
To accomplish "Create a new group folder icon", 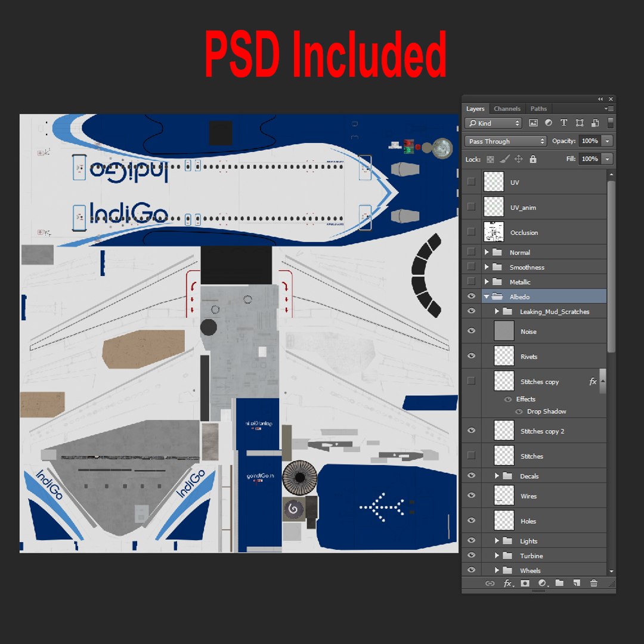I will [559, 583].
